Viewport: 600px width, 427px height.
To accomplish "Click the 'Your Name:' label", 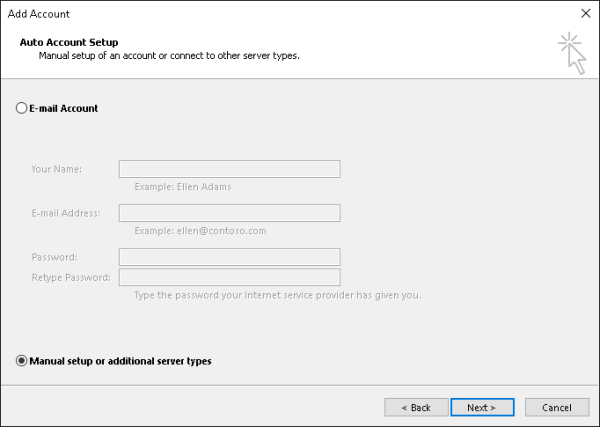I will [x=56, y=169].
